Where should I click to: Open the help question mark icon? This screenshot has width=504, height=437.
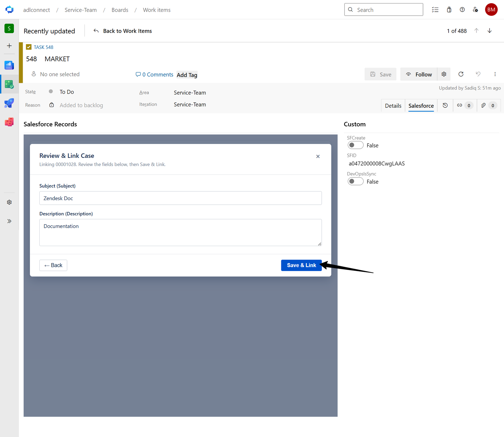(462, 10)
